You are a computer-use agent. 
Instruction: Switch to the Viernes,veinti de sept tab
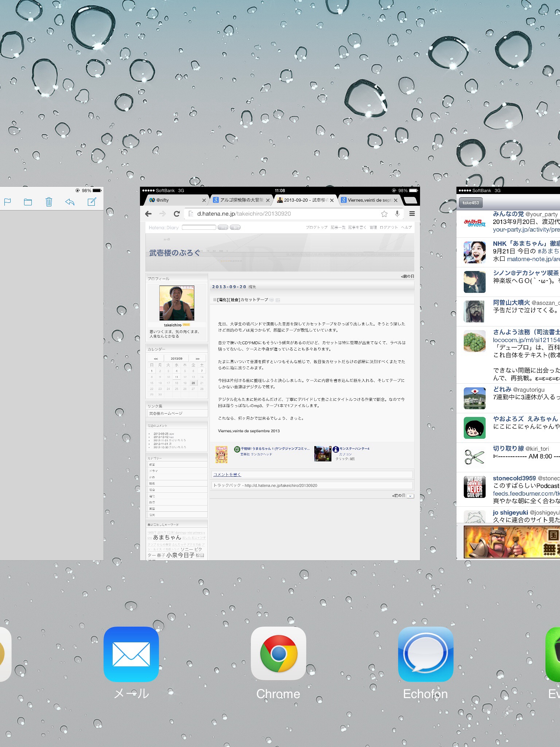pos(369,200)
